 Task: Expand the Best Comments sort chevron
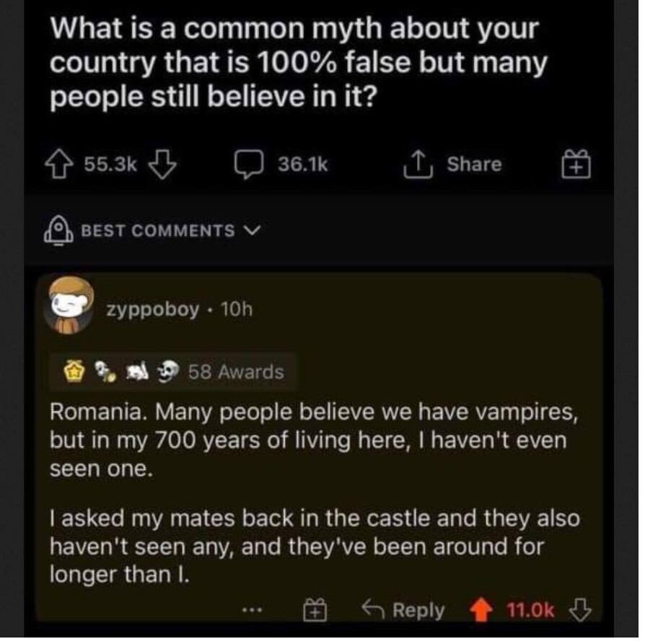click(253, 230)
